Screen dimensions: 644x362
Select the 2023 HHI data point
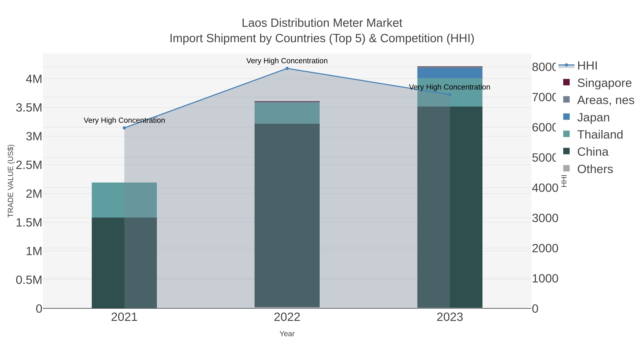pyautogui.click(x=450, y=95)
